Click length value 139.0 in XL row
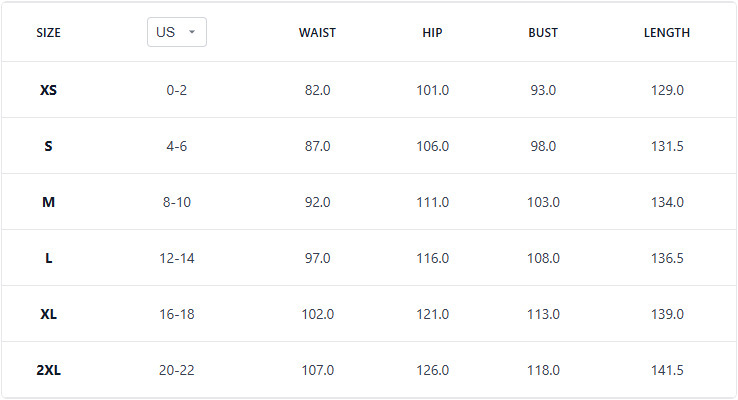Image resolution: width=738 pixels, height=400 pixels. tap(666, 314)
